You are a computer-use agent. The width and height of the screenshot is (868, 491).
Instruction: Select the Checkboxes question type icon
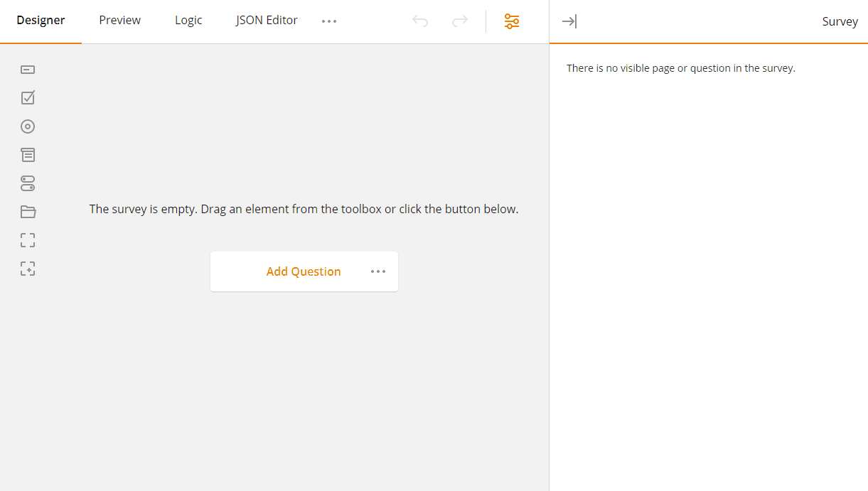click(x=27, y=97)
